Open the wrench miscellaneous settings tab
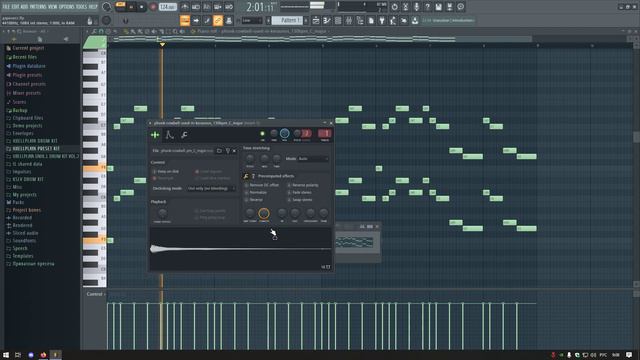Image resolution: width=640 pixels, height=360 pixels. [x=184, y=135]
